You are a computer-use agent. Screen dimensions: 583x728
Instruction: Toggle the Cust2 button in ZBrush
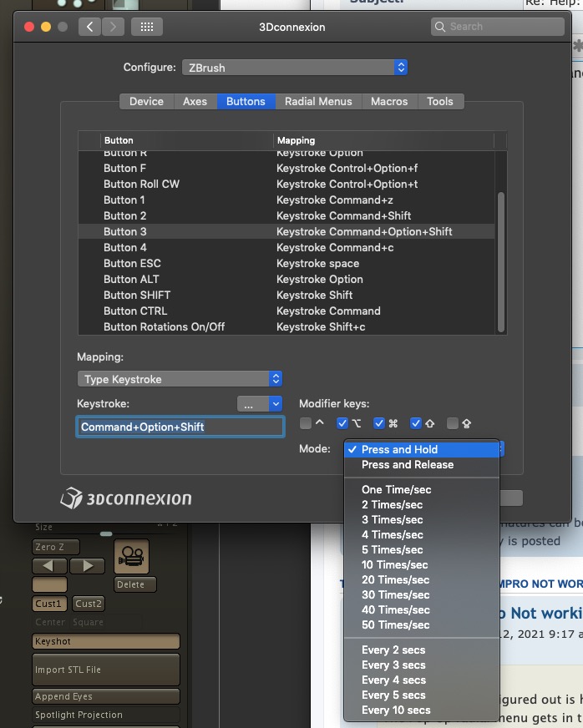(x=89, y=604)
